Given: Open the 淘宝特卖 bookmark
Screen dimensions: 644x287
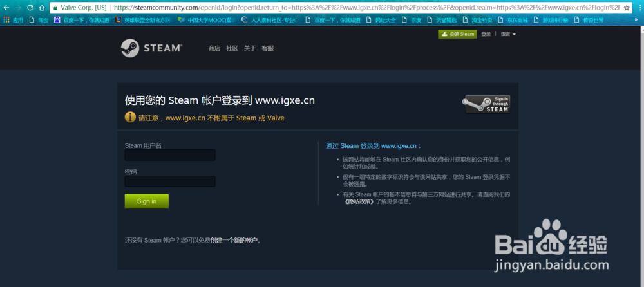Looking at the screenshot, I should click(x=477, y=20).
